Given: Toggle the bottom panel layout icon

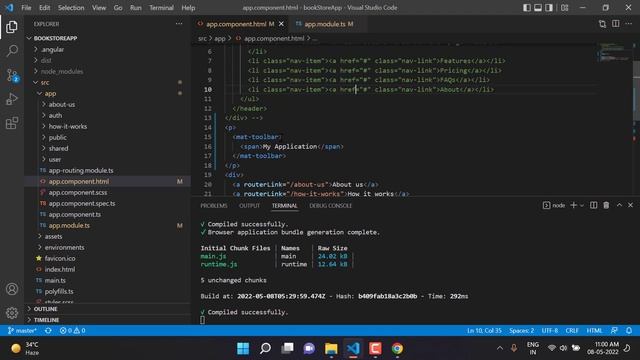Looking at the screenshot, I should (538, 8).
